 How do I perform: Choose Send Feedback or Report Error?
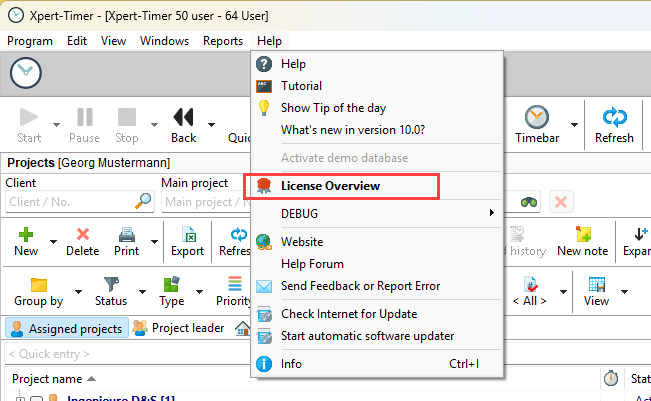[x=360, y=286]
